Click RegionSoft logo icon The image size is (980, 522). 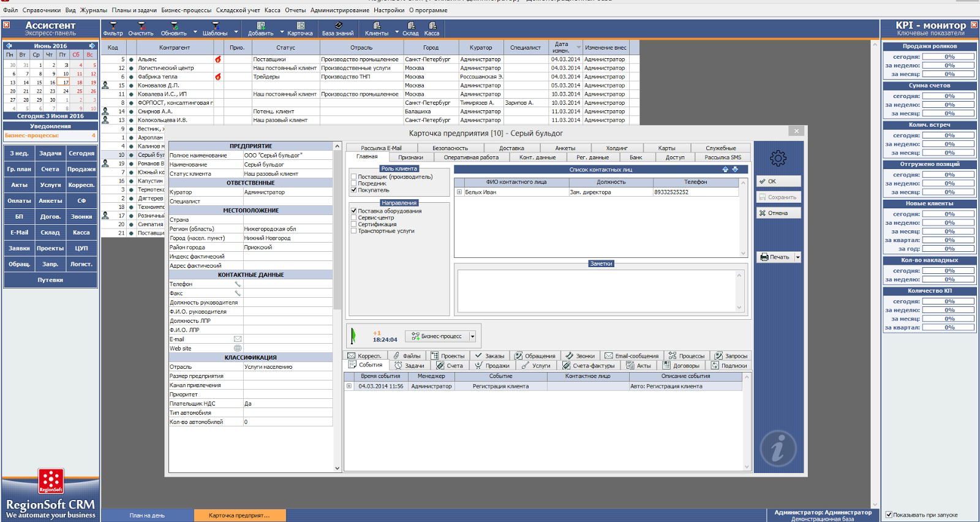[51, 482]
